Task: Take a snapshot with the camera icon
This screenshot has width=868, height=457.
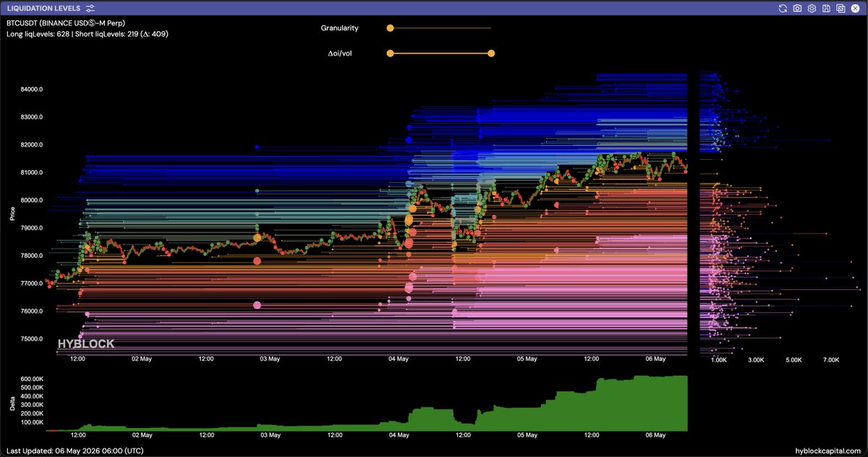Action: click(x=797, y=8)
